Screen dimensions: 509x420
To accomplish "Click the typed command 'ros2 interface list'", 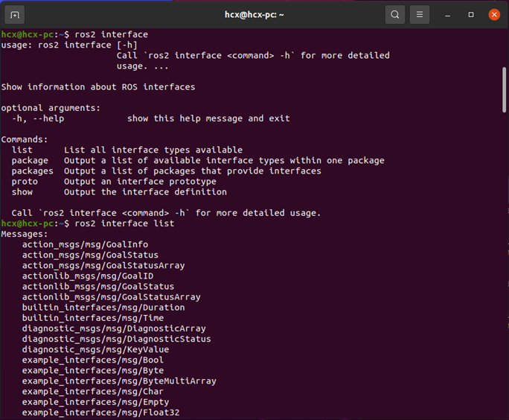I will pyautogui.click(x=125, y=223).
